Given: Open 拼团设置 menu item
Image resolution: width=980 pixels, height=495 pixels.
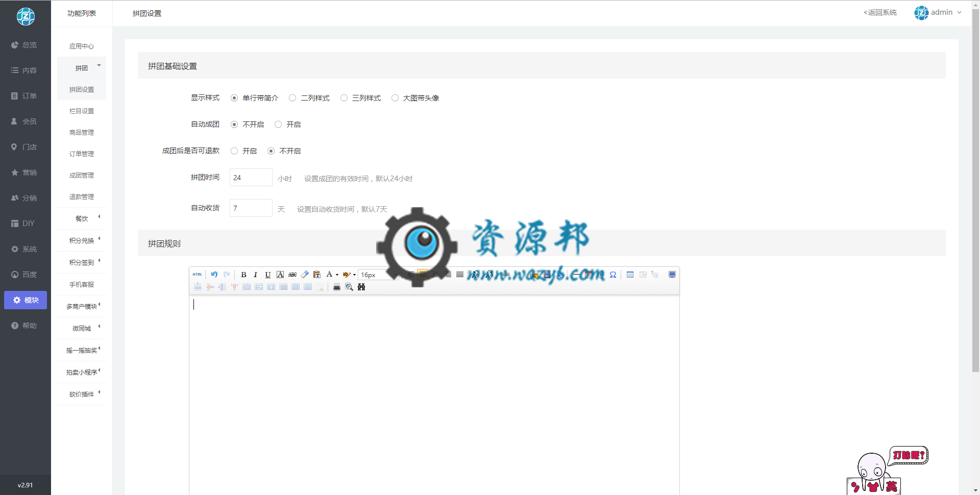Looking at the screenshot, I should point(82,89).
